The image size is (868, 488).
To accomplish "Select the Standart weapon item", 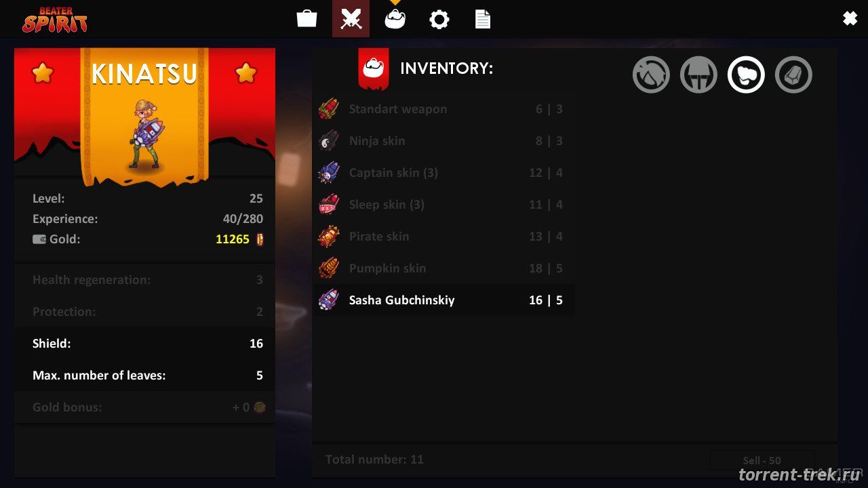I will click(443, 109).
